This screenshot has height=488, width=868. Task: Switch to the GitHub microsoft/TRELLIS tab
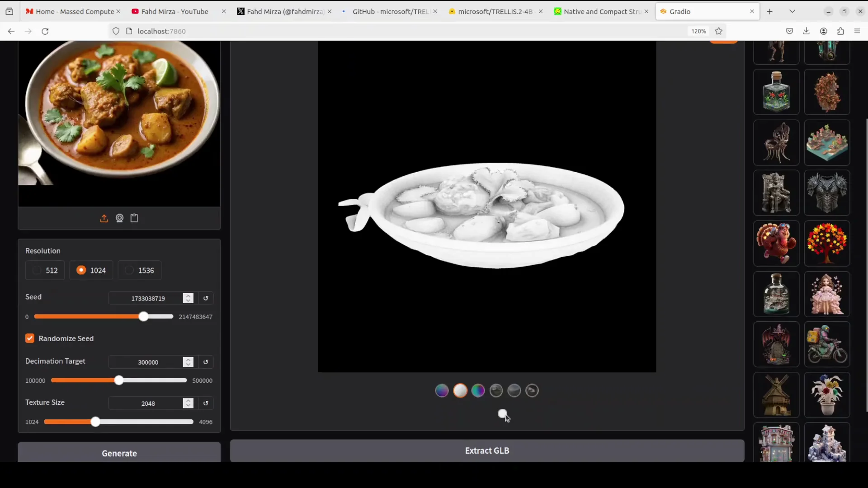[x=390, y=11]
